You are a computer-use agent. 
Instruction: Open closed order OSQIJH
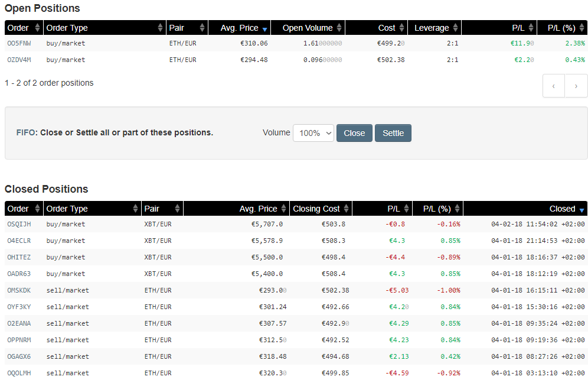click(x=19, y=224)
